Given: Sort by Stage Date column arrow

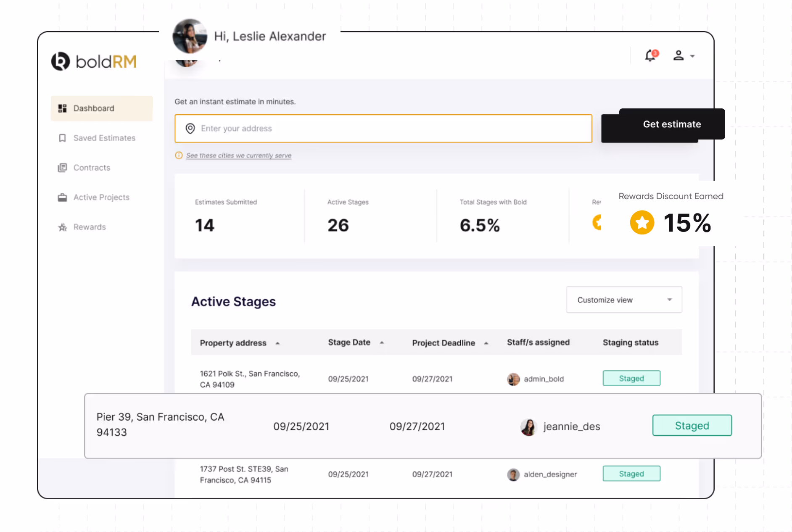Looking at the screenshot, I should [x=382, y=343].
